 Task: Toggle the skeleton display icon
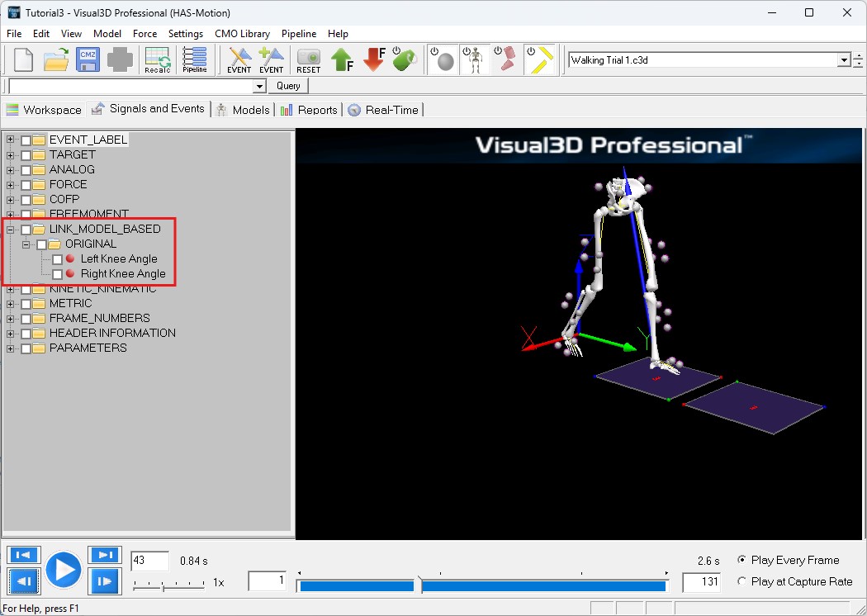coord(475,59)
